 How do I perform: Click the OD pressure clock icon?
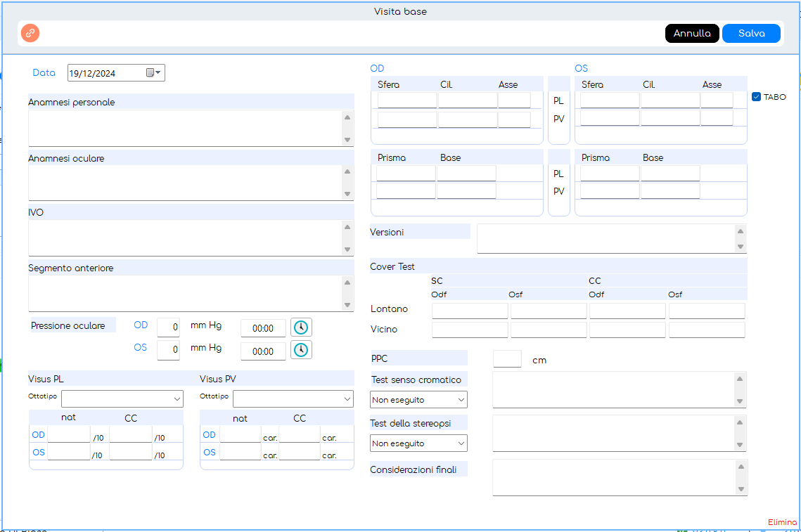coord(301,327)
